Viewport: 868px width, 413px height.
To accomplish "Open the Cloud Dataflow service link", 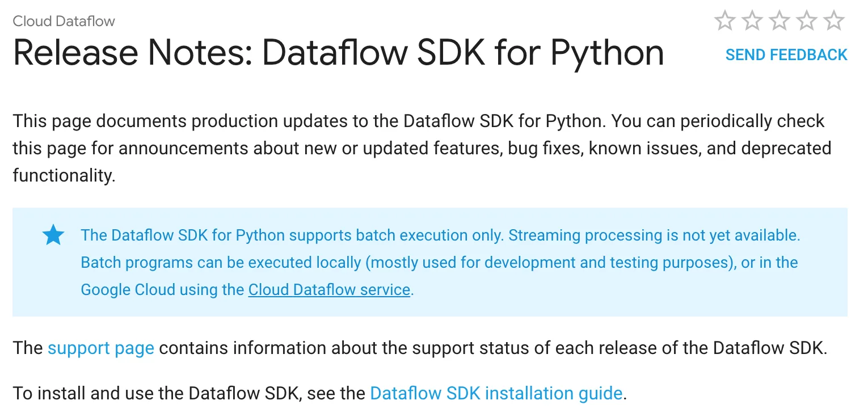I will point(329,290).
